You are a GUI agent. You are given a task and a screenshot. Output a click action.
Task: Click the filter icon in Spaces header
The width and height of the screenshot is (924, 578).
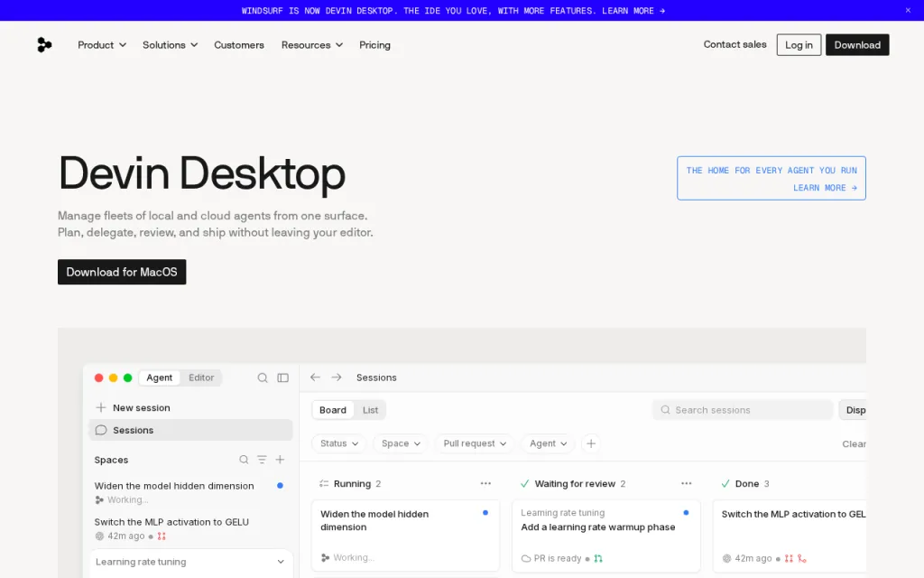(x=262, y=460)
